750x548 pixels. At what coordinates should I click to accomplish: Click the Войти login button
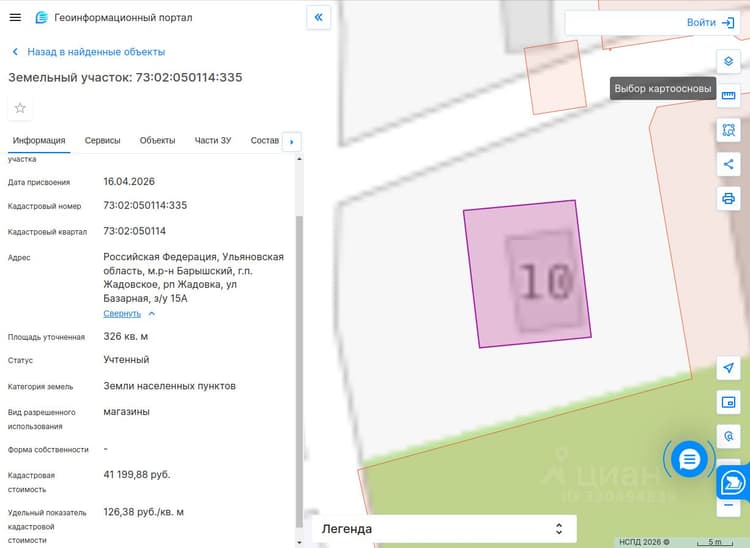point(701,22)
